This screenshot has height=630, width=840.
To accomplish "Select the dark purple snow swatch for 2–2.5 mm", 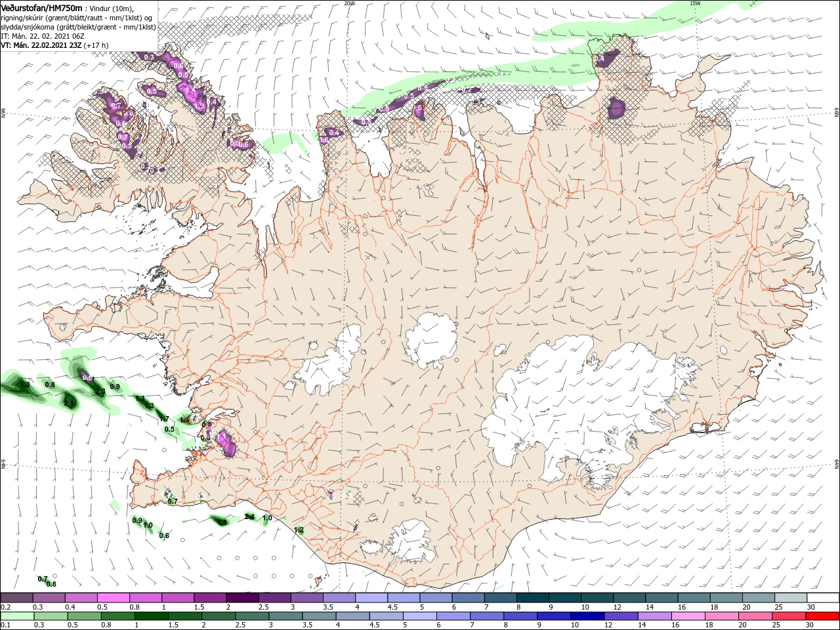I will click(x=242, y=598).
